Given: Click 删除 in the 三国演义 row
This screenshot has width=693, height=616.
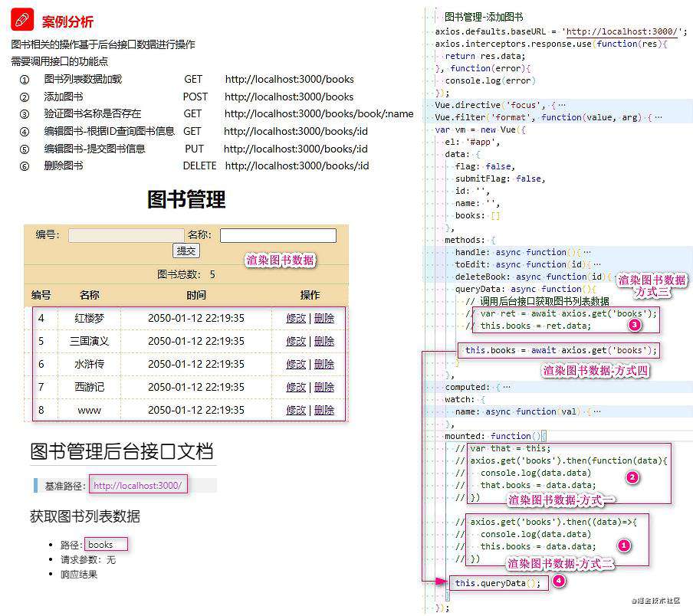Looking at the screenshot, I should (x=324, y=342).
